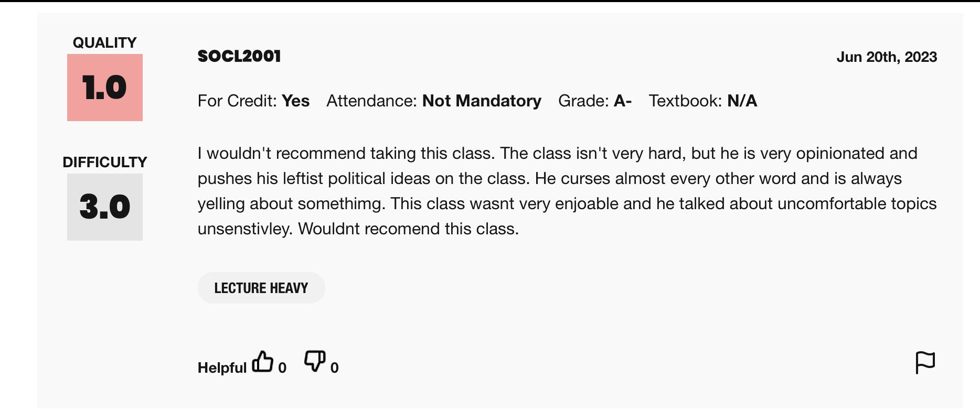
Task: Click the Grade: A- text
Action: click(595, 101)
